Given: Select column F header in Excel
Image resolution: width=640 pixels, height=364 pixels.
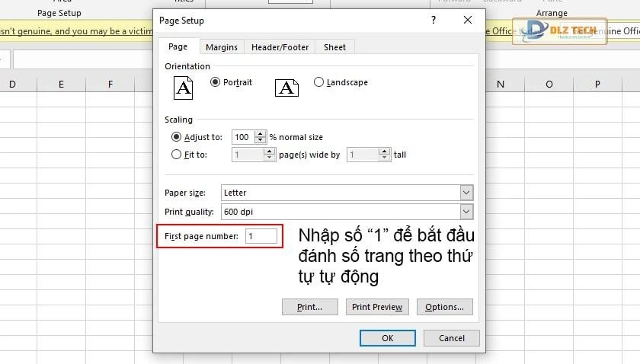Looking at the screenshot, I should pyautogui.click(x=110, y=84).
